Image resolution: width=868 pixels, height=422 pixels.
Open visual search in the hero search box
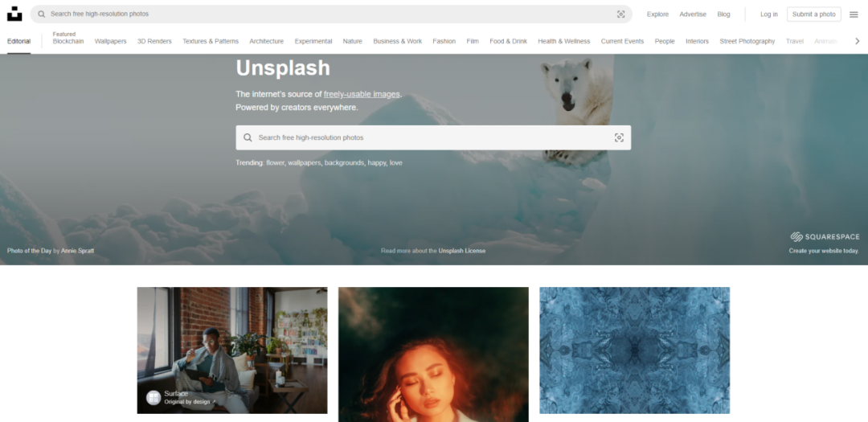pos(619,138)
